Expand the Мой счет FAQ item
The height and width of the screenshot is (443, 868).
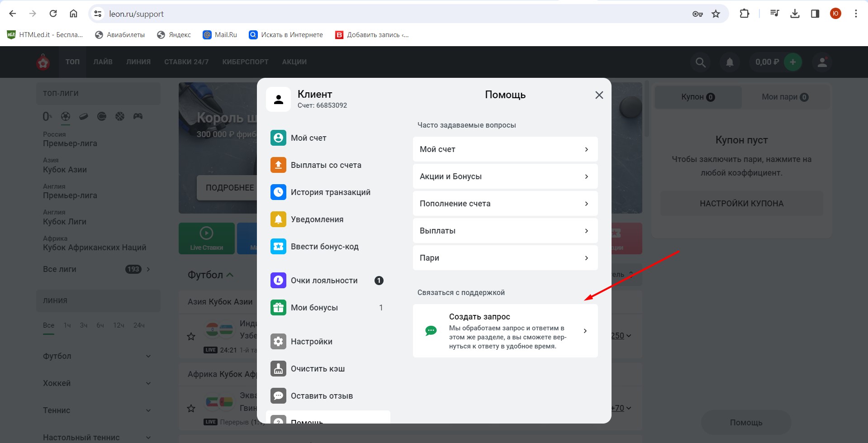point(505,149)
